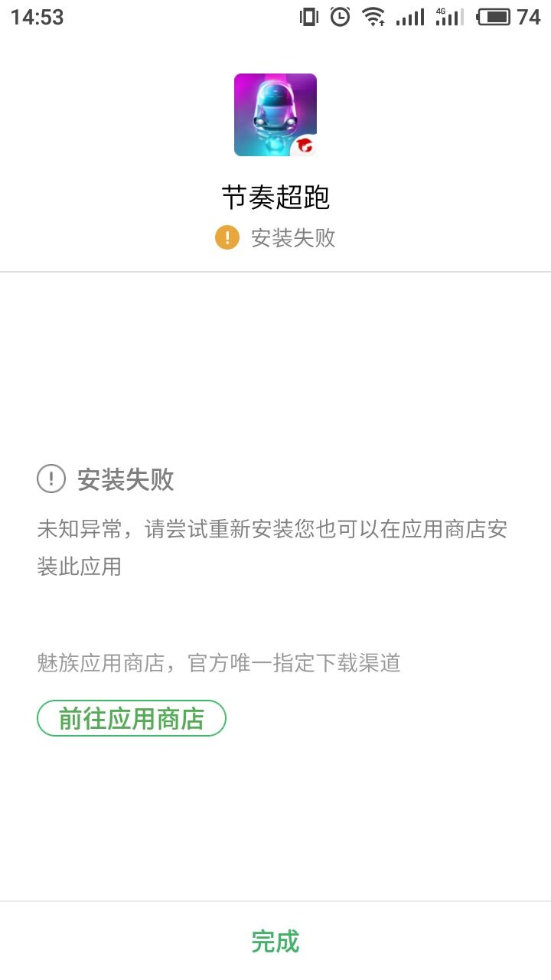
Task: Open the app store via 前往应用商店
Action: coord(132,718)
